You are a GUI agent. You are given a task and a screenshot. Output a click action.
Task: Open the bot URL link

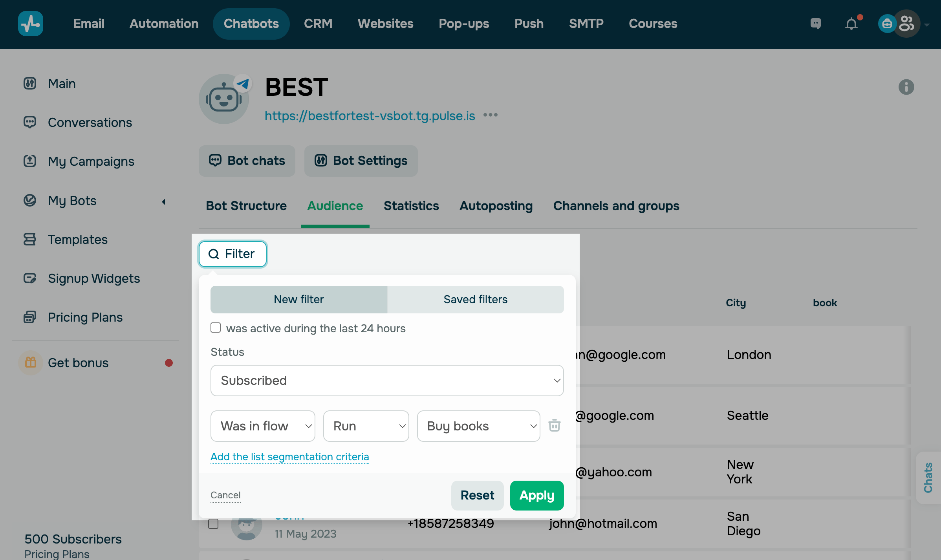click(x=370, y=115)
